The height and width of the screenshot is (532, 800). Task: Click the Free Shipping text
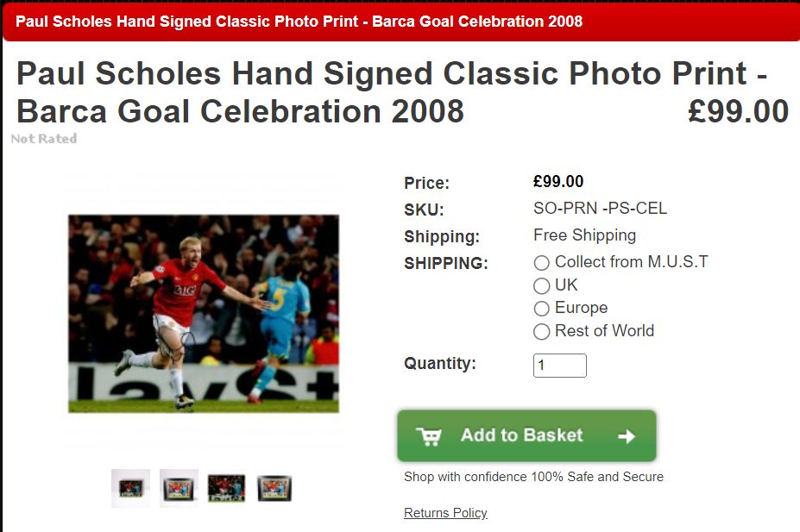click(x=585, y=235)
